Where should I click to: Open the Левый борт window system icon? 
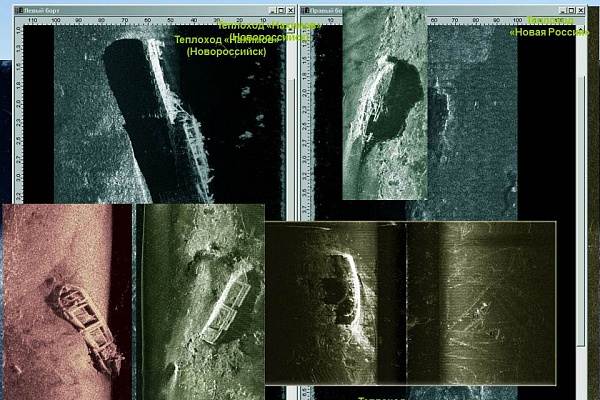click(x=19, y=11)
